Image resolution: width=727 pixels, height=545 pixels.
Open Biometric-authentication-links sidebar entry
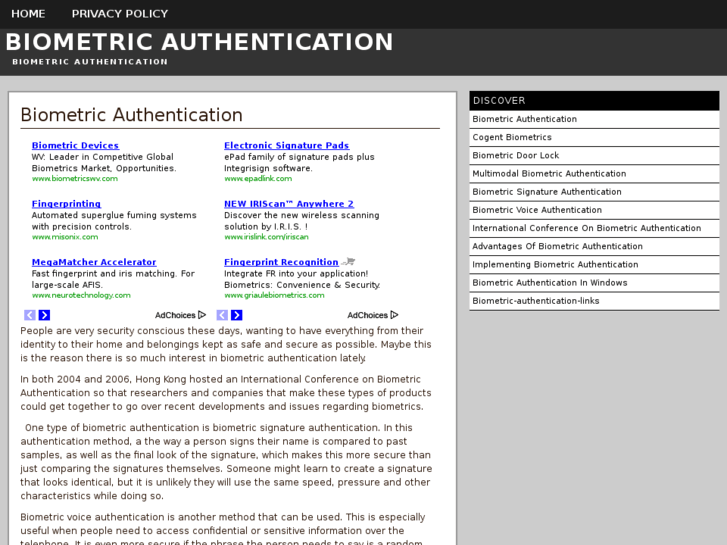(x=594, y=301)
